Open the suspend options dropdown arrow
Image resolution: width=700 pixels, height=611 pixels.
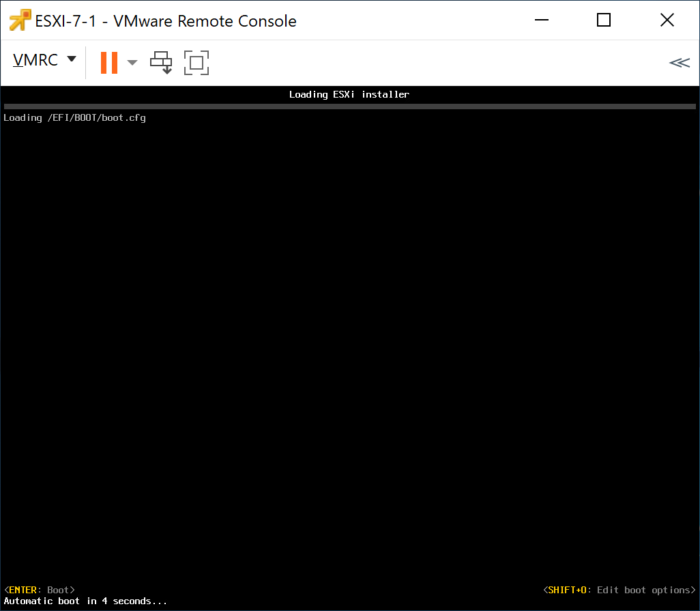tap(132, 62)
